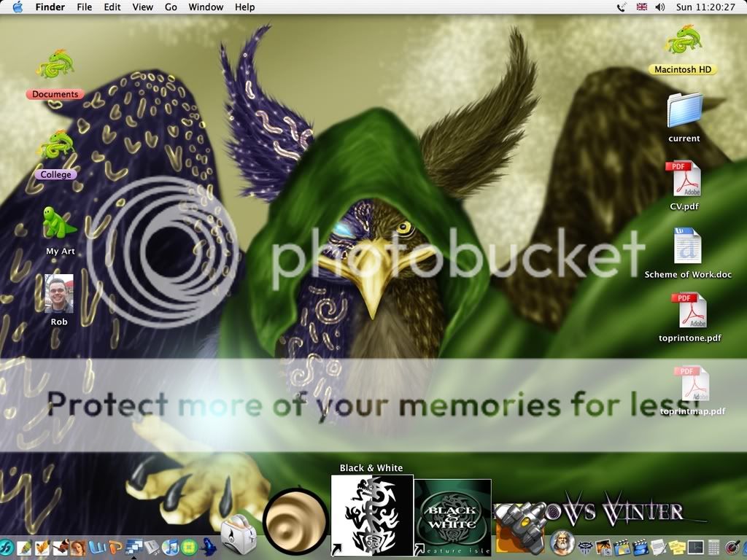747x560 pixels.
Task: Click the green round dock icon
Action: coord(189,547)
